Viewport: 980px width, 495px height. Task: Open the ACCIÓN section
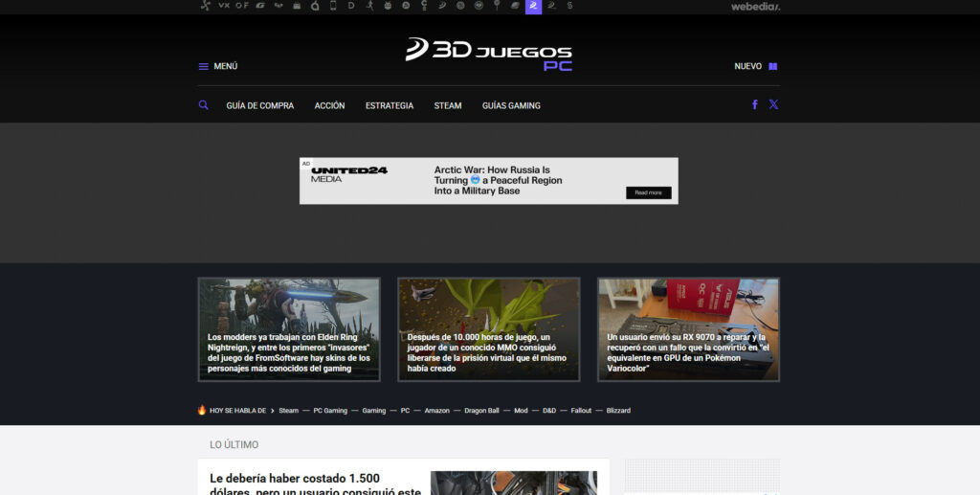(329, 105)
